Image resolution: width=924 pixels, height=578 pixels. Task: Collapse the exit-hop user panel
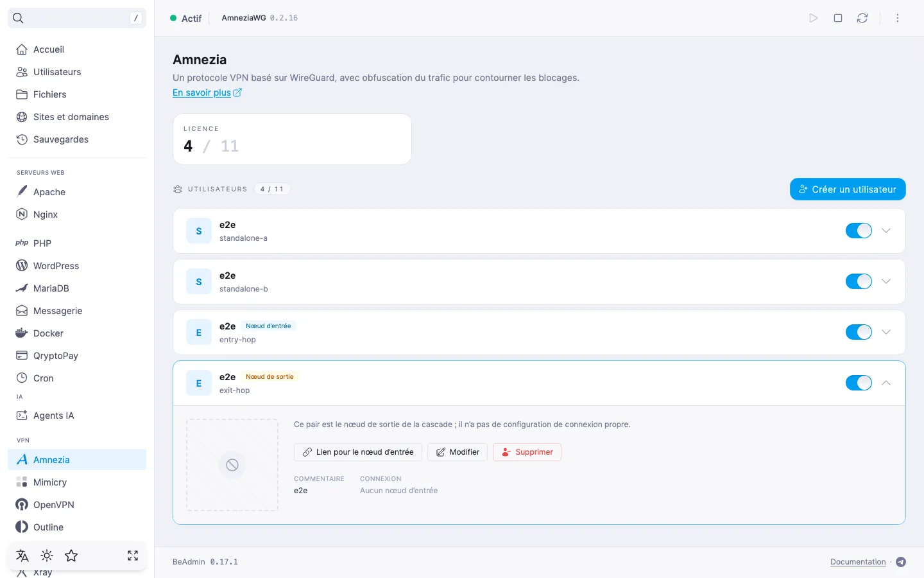pyautogui.click(x=886, y=383)
